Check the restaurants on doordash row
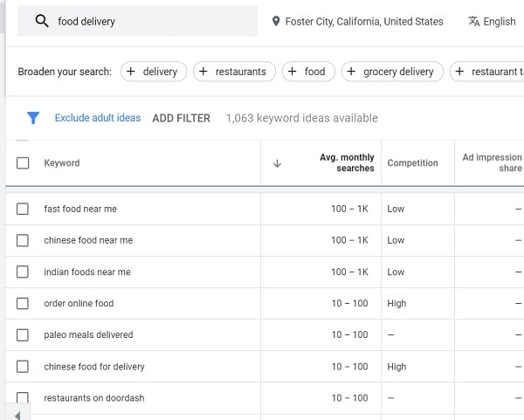The height and width of the screenshot is (420, 524). tap(23, 397)
